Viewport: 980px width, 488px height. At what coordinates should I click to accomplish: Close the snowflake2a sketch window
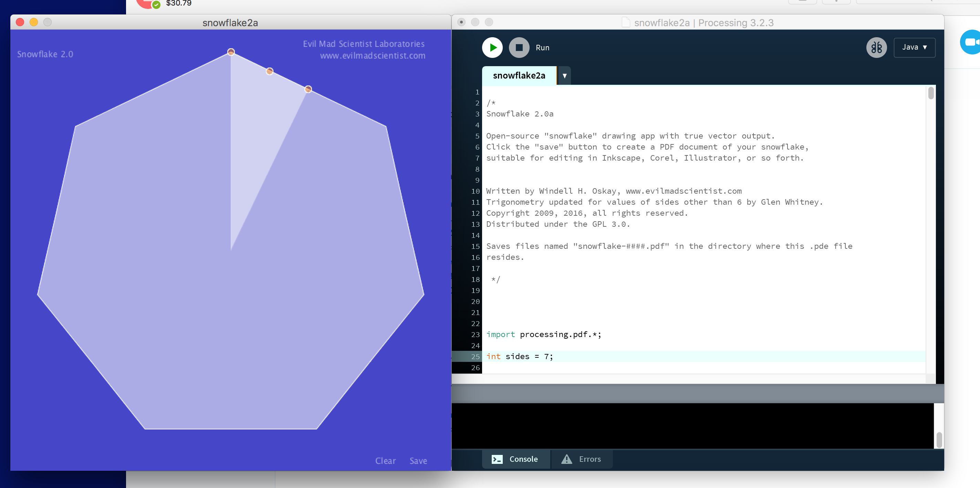pyautogui.click(x=20, y=22)
